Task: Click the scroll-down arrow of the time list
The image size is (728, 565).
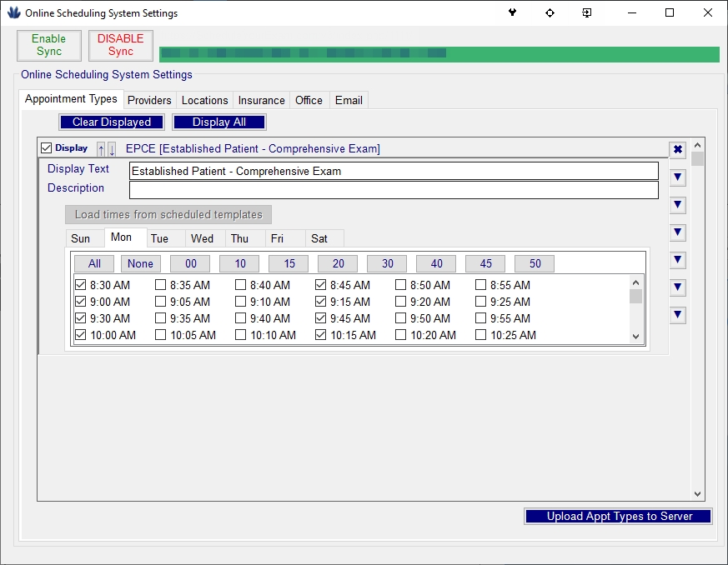Action: 635,337
